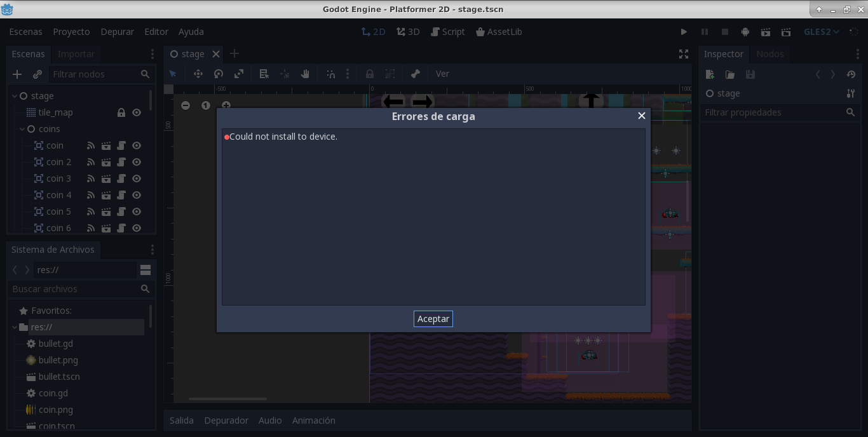Open the inspector's history icon
Image resolution: width=868 pixels, height=437 pixels.
851,74
